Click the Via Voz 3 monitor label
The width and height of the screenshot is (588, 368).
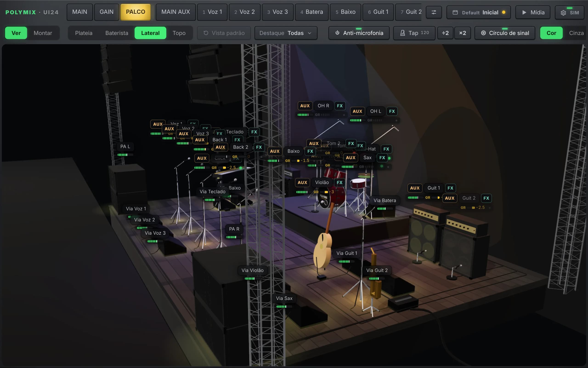click(155, 233)
